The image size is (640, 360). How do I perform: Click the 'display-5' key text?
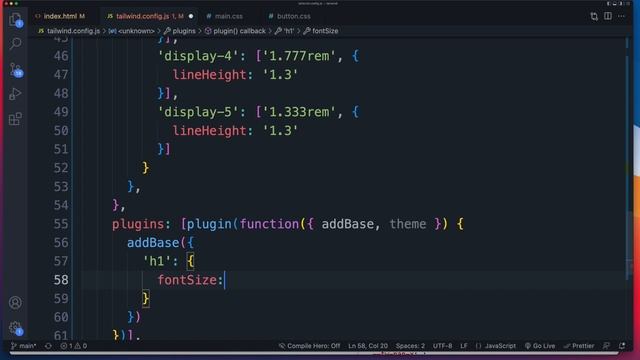[198, 112]
